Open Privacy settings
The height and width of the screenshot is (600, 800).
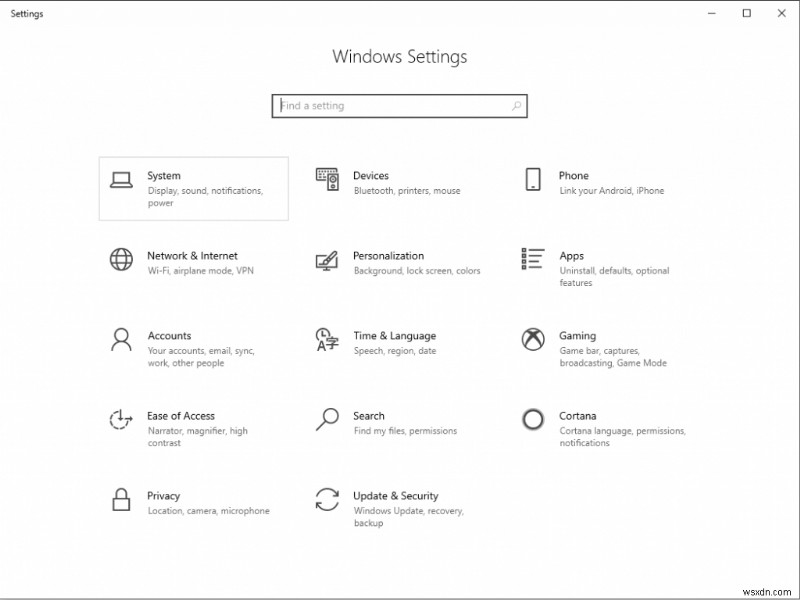click(x=193, y=502)
